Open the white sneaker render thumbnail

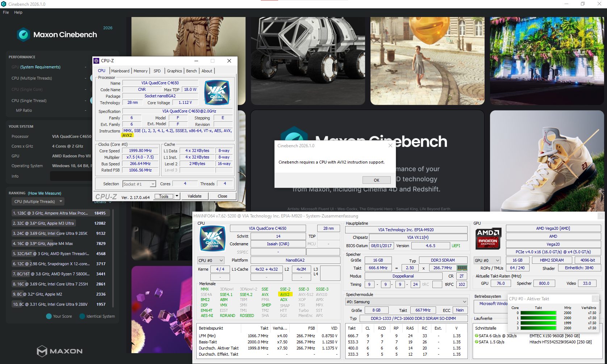point(547,161)
